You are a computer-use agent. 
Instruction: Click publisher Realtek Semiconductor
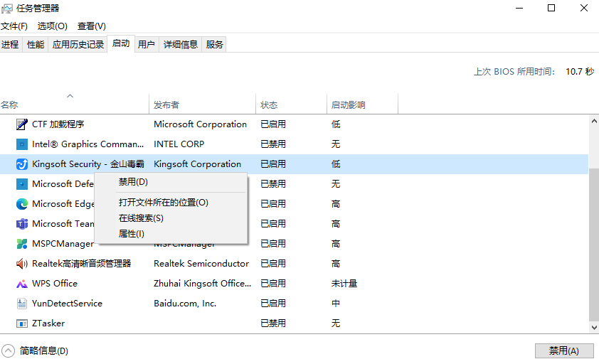click(201, 264)
